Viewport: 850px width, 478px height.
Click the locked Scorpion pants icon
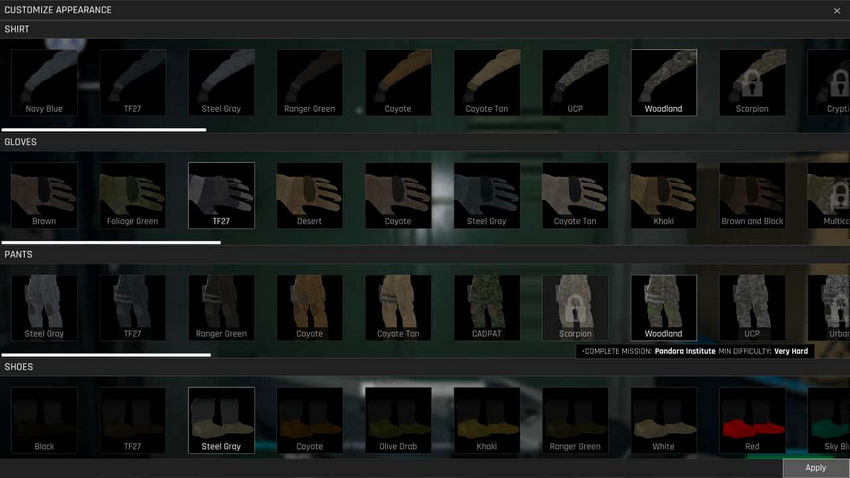coord(575,308)
